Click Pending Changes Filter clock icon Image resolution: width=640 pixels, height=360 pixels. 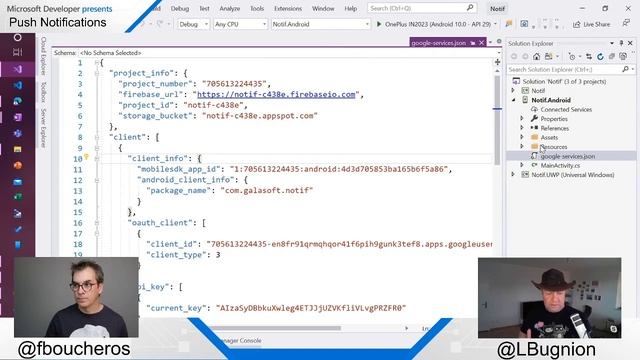(572, 57)
